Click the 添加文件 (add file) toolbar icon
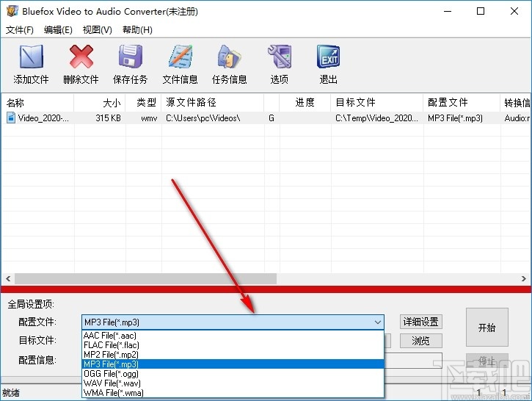532x401 pixels. (x=32, y=57)
